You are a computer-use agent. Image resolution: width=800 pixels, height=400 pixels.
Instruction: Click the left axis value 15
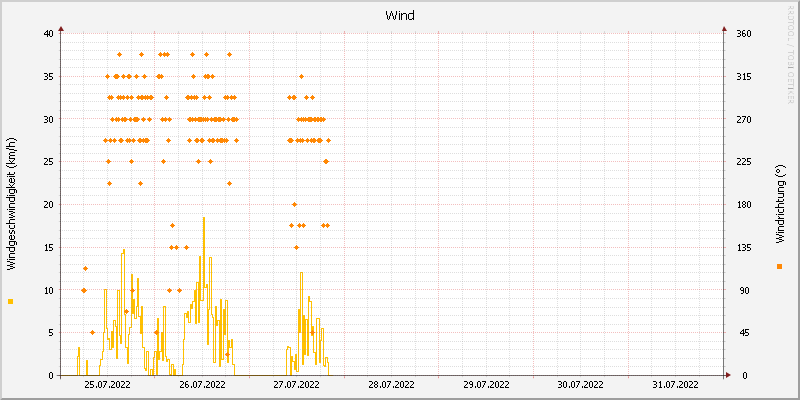tap(48, 247)
